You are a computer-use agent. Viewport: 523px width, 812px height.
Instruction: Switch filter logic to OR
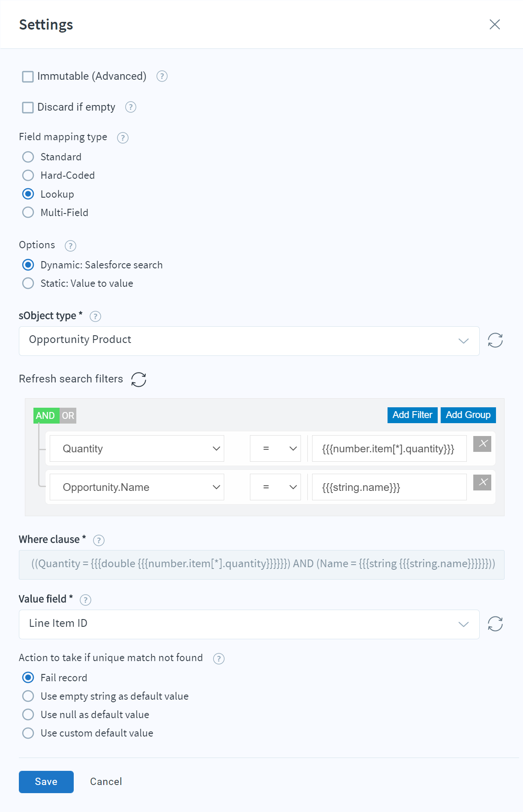tap(68, 415)
